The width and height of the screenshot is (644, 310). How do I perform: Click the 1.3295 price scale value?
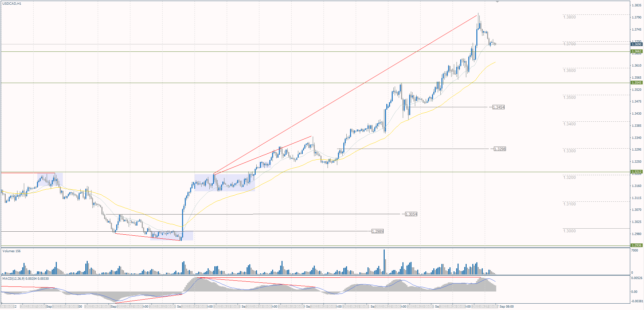click(x=637, y=150)
